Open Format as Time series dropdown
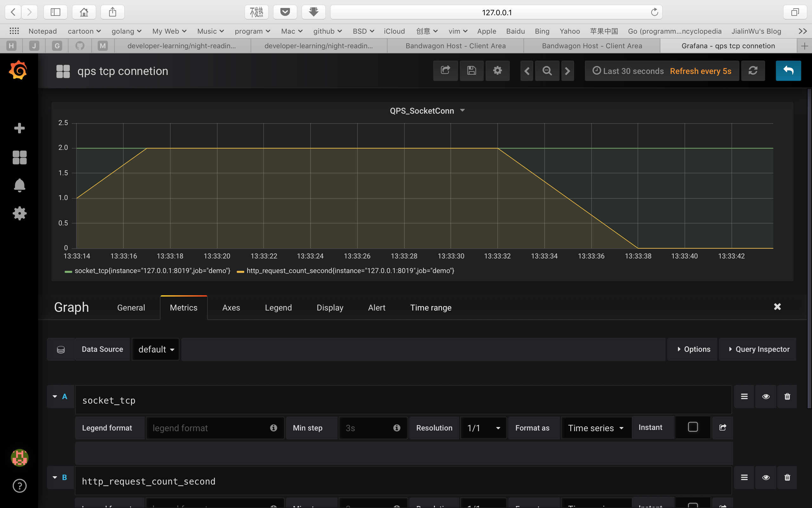The width and height of the screenshot is (812, 508). pos(596,428)
